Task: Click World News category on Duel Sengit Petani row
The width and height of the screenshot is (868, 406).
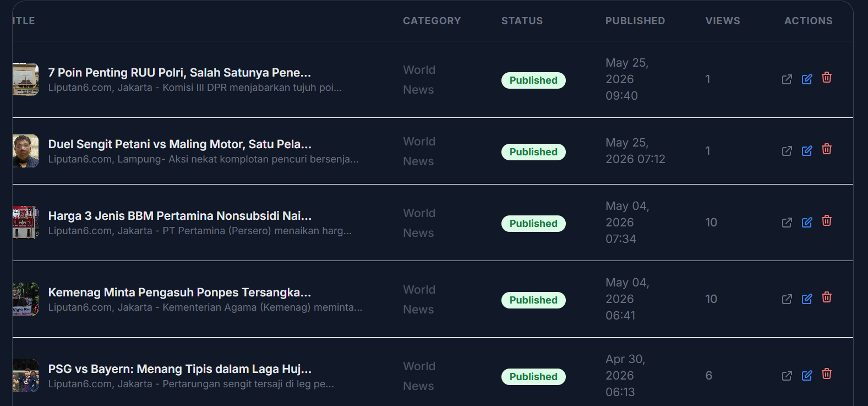Action: point(419,151)
